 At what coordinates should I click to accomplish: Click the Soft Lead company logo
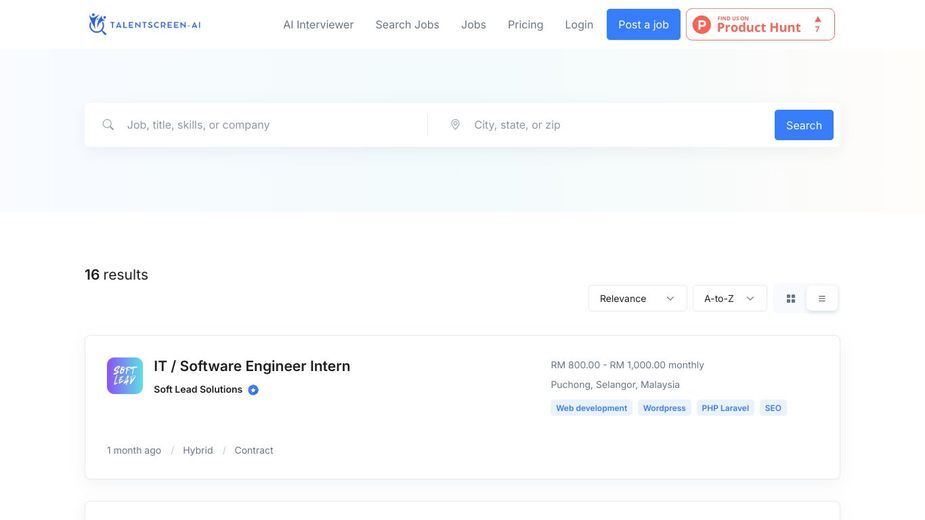[124, 375]
